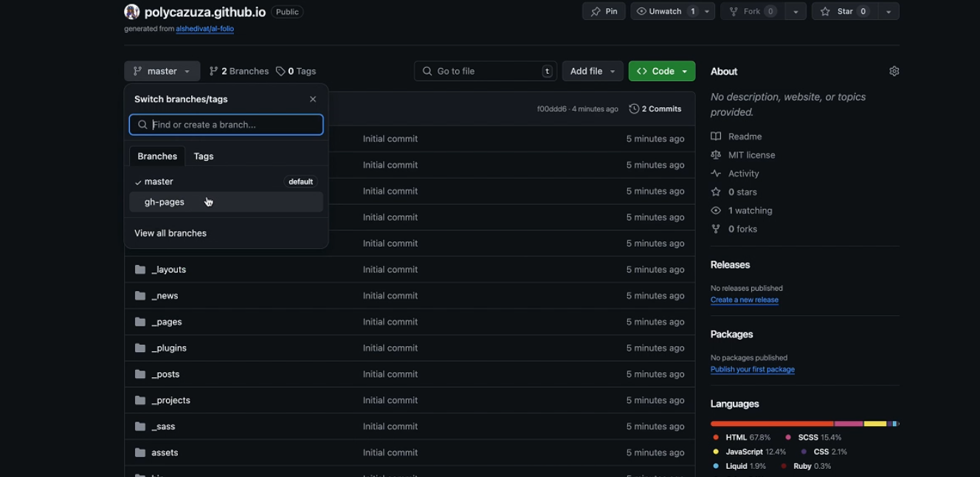Switch to the Branches tab
The image size is (980, 477).
[x=157, y=157]
